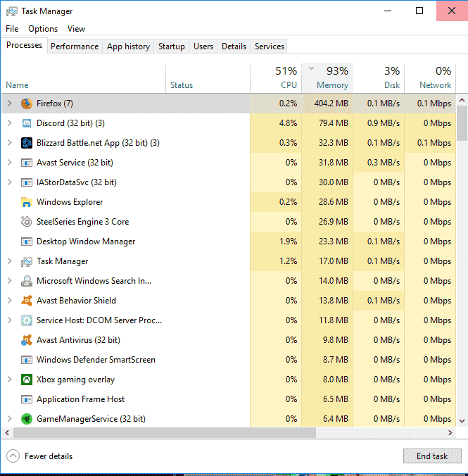
Task: Click the SteelSeries Engine 3 Core icon
Action: coord(27,222)
